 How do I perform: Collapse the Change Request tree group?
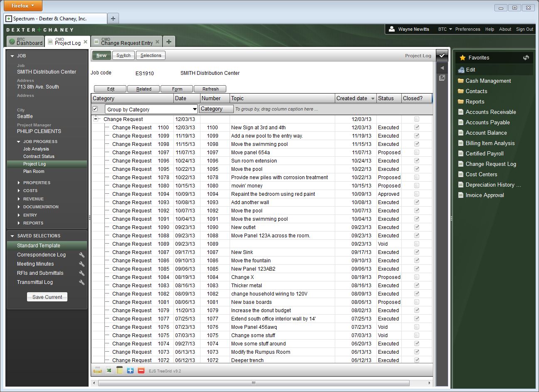click(x=96, y=119)
